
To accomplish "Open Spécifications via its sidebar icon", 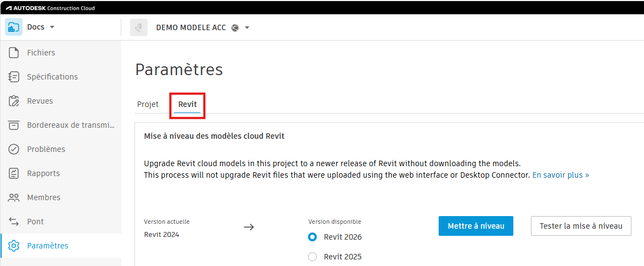I will pos(14,77).
